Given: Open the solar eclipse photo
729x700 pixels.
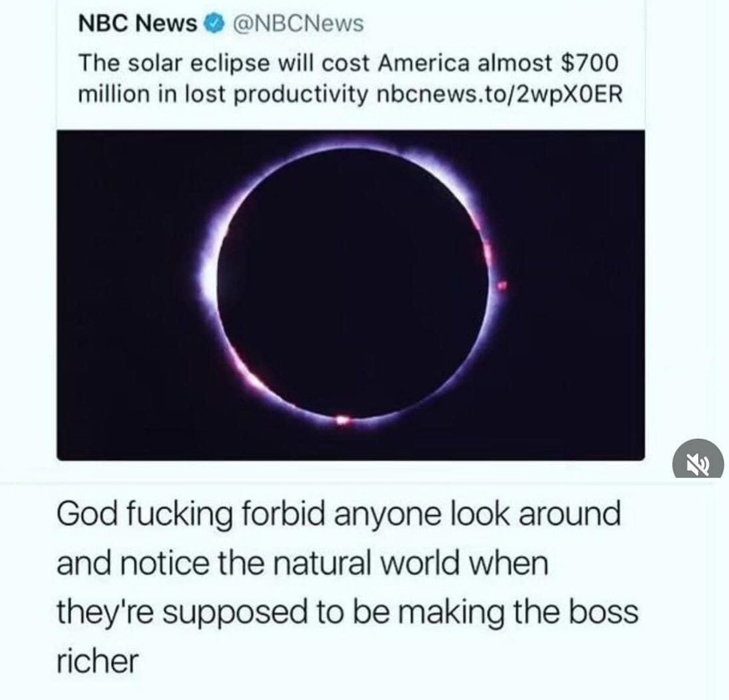Looking at the screenshot, I should 351,295.
